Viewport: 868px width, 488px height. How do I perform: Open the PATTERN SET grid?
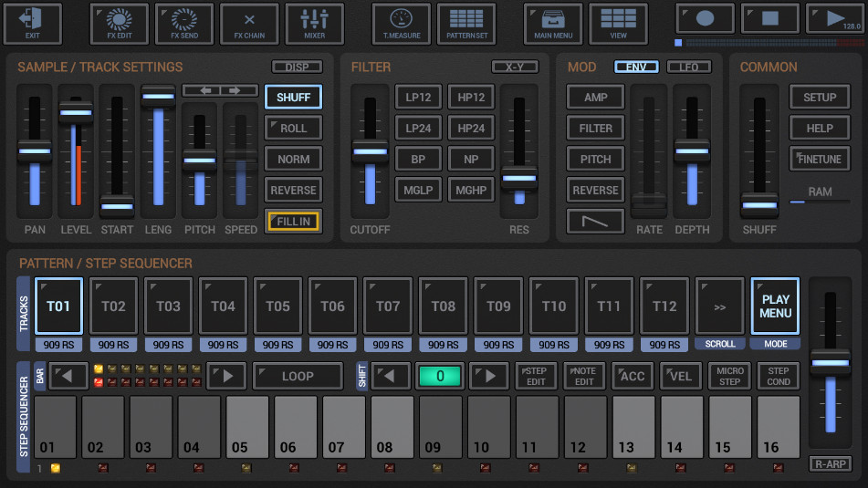[466, 23]
